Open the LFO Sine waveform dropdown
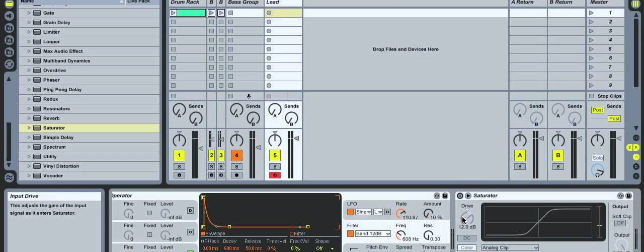 point(363,212)
